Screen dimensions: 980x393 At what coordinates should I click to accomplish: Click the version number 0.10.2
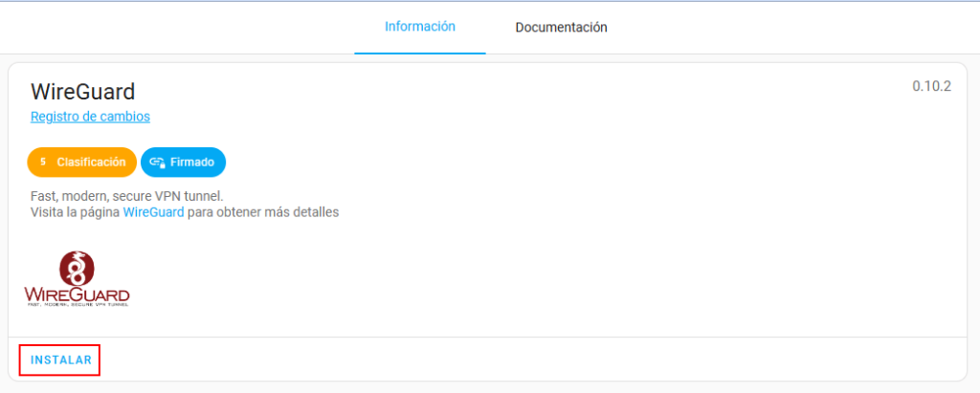[x=931, y=87]
